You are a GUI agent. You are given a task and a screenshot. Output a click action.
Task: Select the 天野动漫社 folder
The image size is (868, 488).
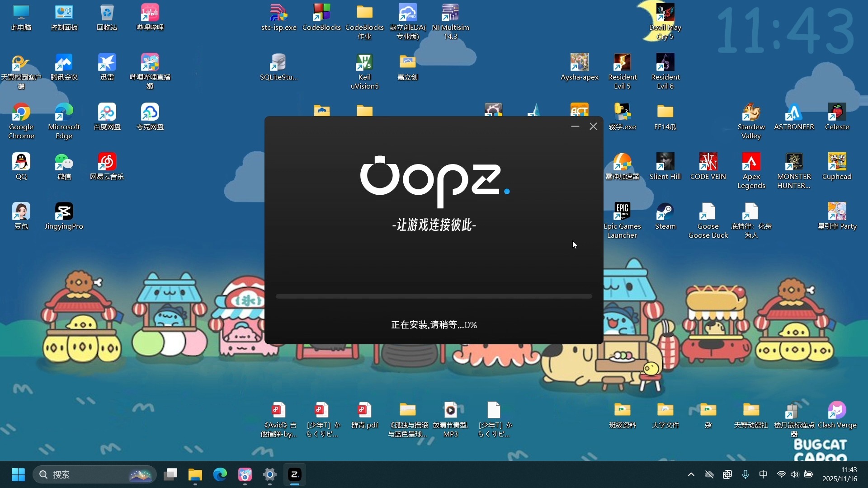[x=751, y=416]
